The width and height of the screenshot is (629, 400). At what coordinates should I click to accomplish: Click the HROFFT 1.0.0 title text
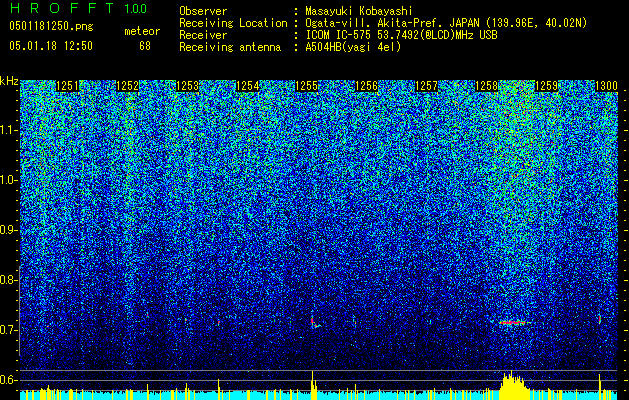(x=79, y=8)
